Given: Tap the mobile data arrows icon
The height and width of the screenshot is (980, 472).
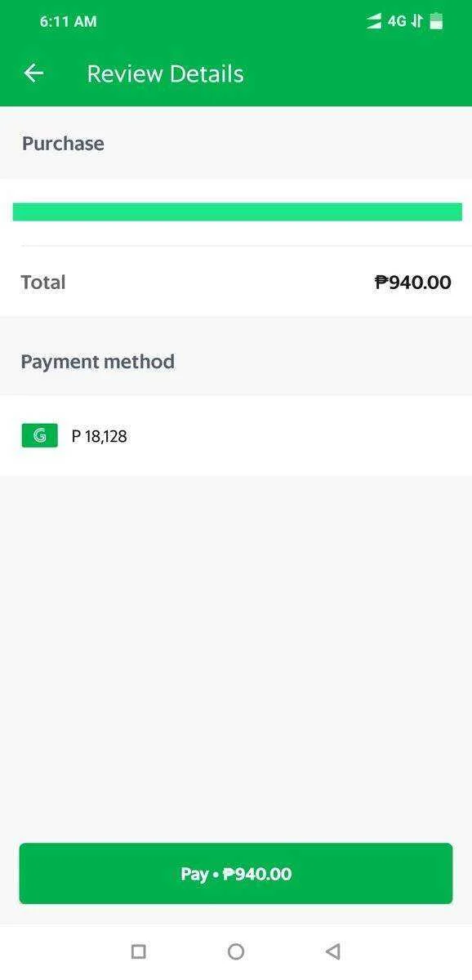Looking at the screenshot, I should pyautogui.click(x=417, y=21).
